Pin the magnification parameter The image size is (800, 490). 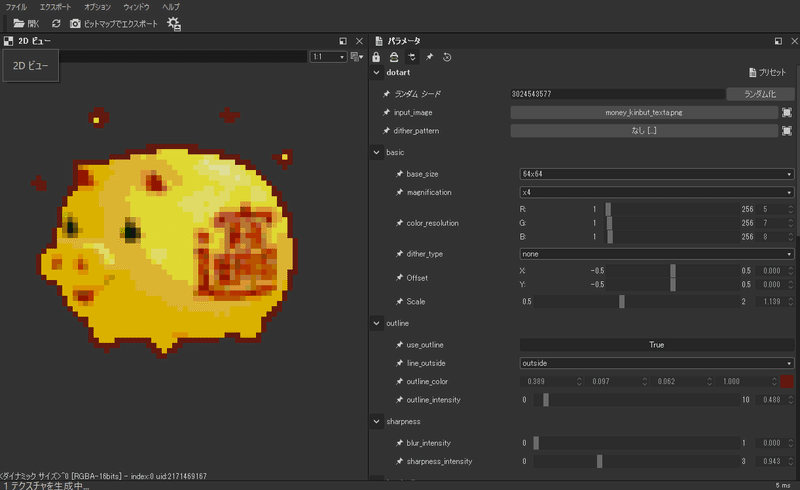coord(399,192)
